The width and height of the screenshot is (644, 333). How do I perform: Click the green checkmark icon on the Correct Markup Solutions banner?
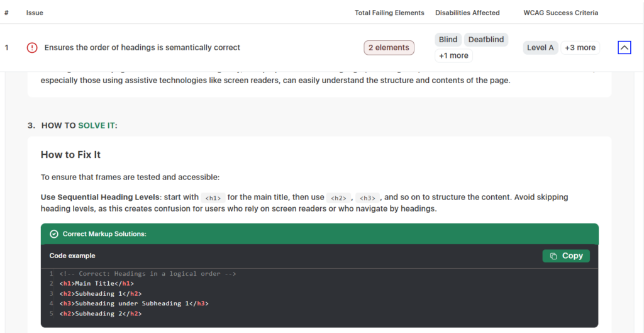pos(54,234)
